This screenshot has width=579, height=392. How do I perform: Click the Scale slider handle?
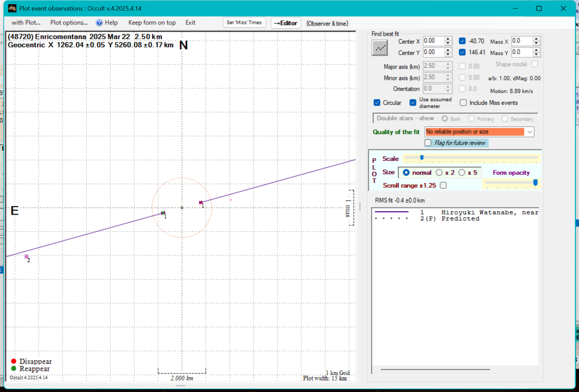coord(422,158)
